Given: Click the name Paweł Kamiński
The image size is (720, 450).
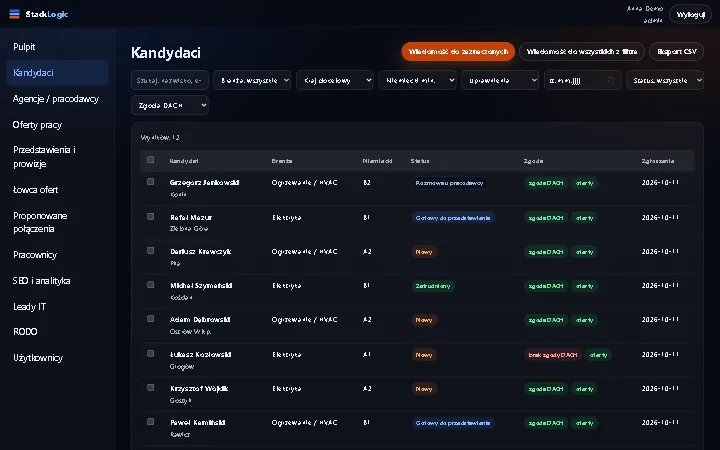Looking at the screenshot, I should pos(197,422).
